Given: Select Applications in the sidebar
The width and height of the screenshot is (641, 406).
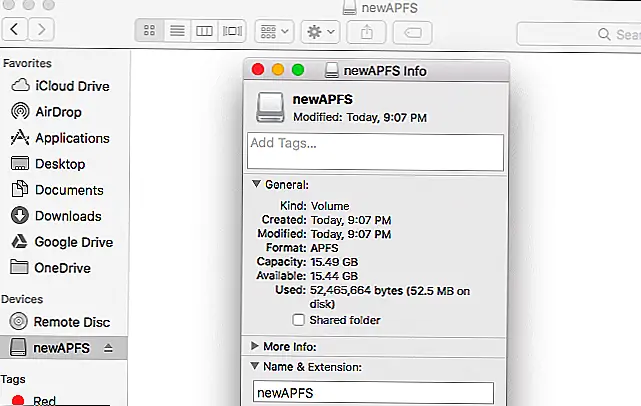Looking at the screenshot, I should click(x=72, y=138).
